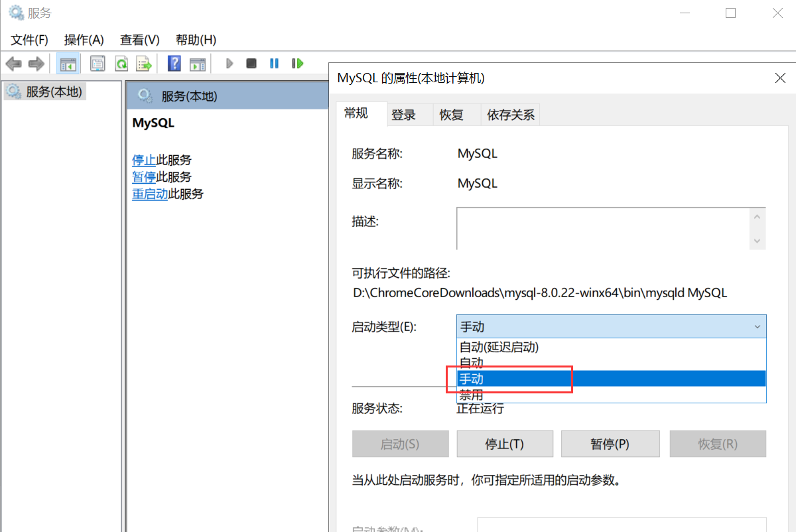Click the Export List toolbar icon
Image resolution: width=796 pixels, height=532 pixels.
coord(144,64)
